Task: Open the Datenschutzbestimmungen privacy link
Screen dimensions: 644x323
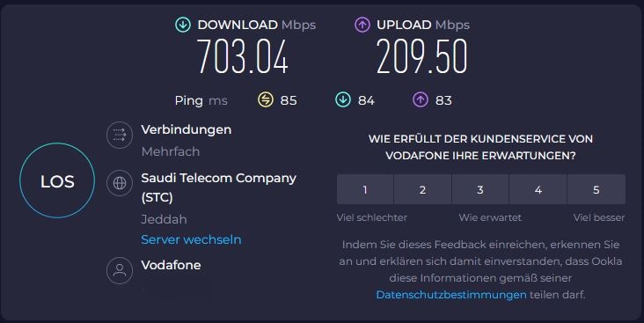Action: click(x=451, y=295)
